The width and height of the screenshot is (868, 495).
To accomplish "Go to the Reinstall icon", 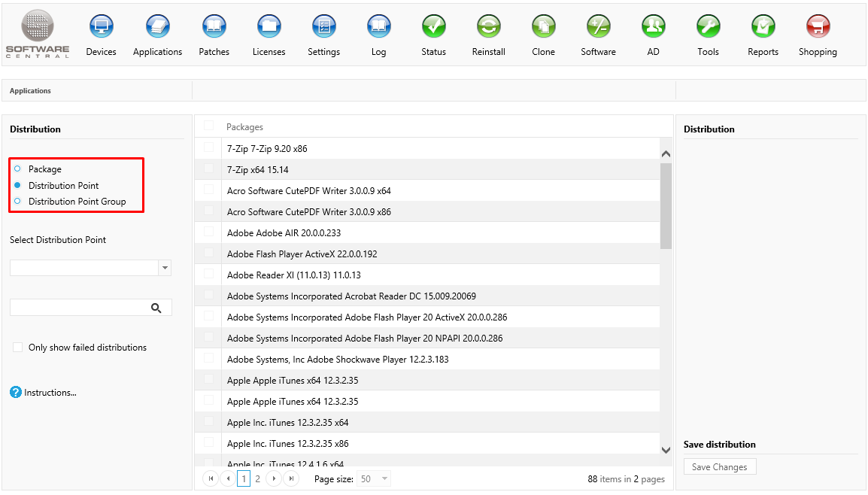I will point(488,28).
